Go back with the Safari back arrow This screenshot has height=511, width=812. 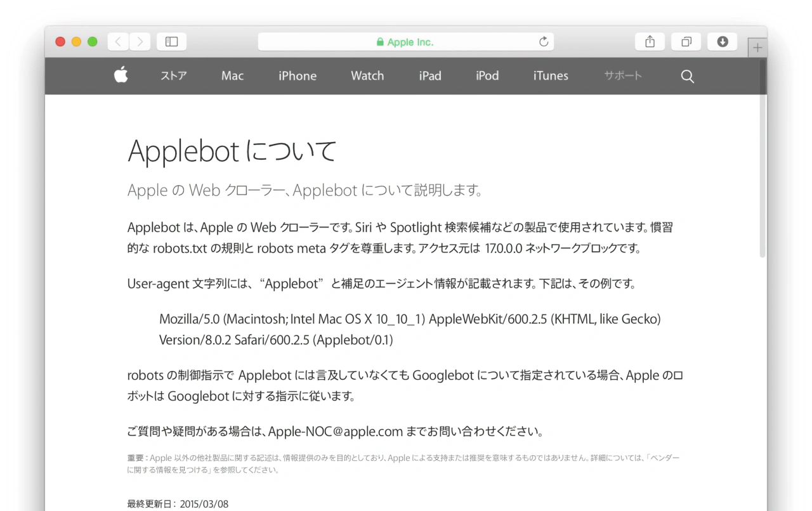click(x=118, y=42)
